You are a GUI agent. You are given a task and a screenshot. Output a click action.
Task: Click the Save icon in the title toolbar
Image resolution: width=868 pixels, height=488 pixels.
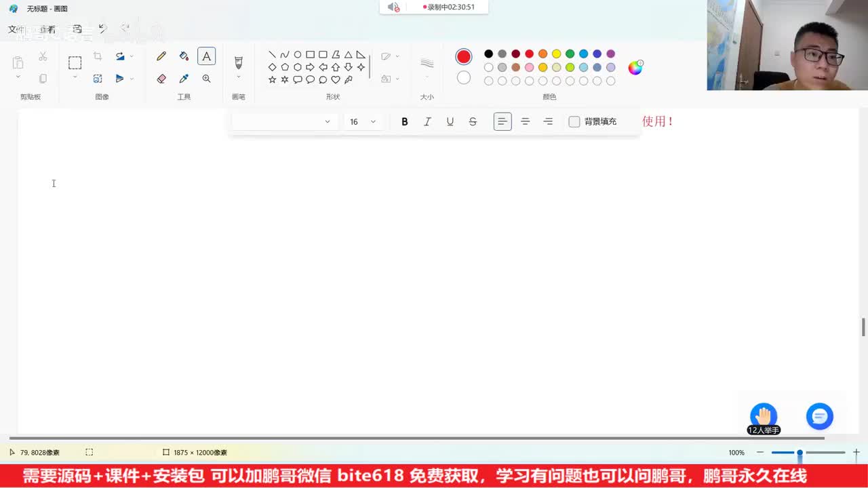coord(77,29)
